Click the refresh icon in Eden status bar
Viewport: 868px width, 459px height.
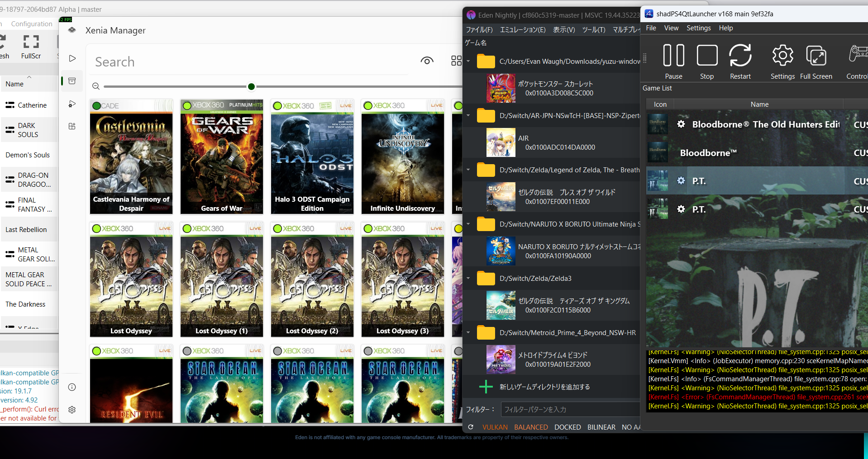pos(471,427)
